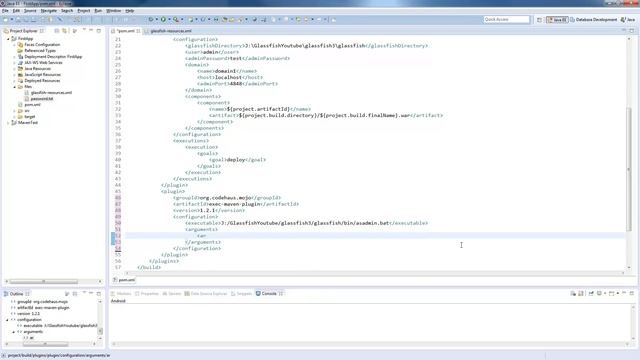Click the Project Explorer horizontal scrollbar

[44, 282]
